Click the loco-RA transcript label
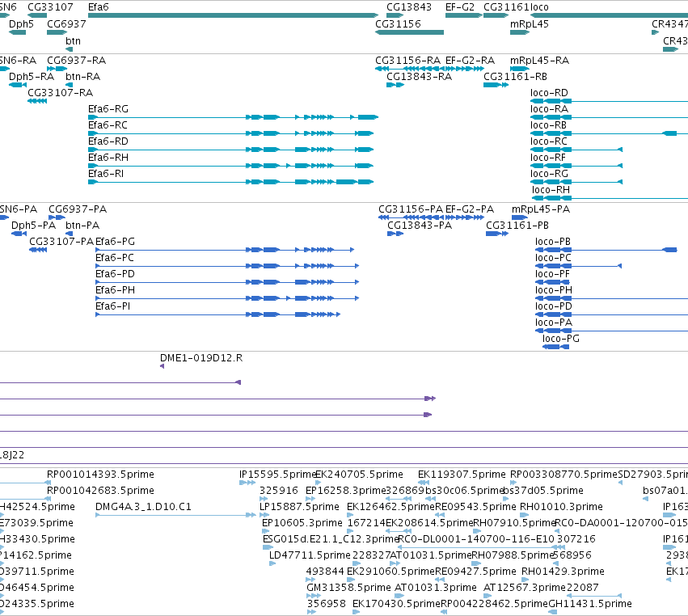This screenshot has height=616, width=688. point(549,109)
